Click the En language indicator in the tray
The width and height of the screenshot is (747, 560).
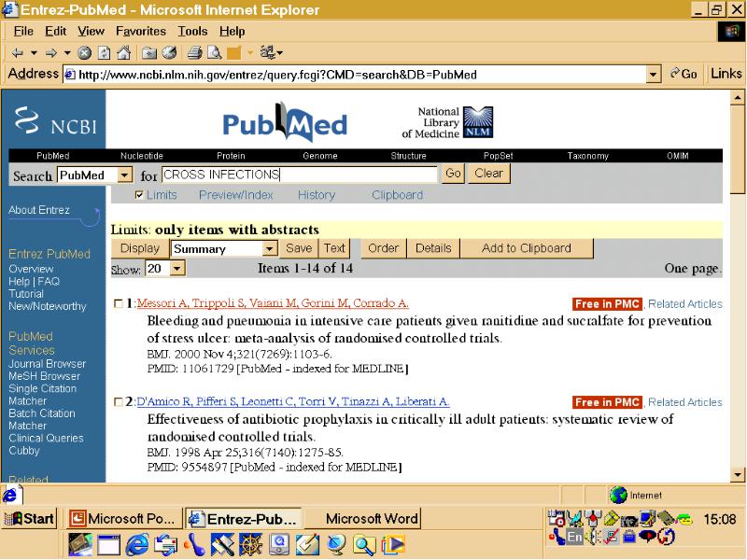point(575,538)
